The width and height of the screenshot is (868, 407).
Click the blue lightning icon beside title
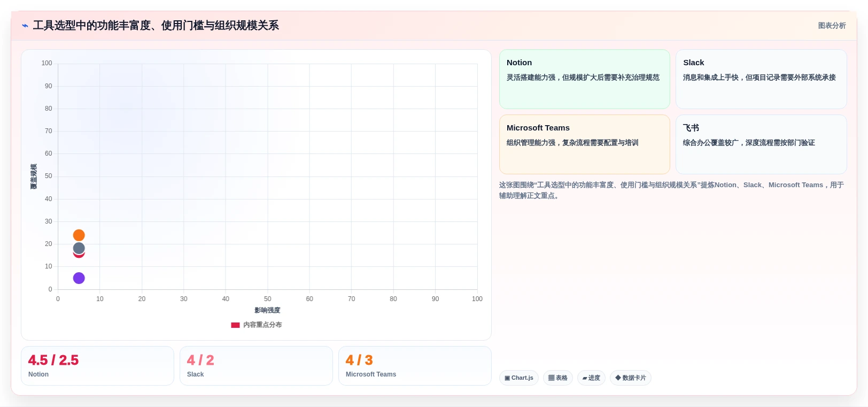(x=25, y=26)
